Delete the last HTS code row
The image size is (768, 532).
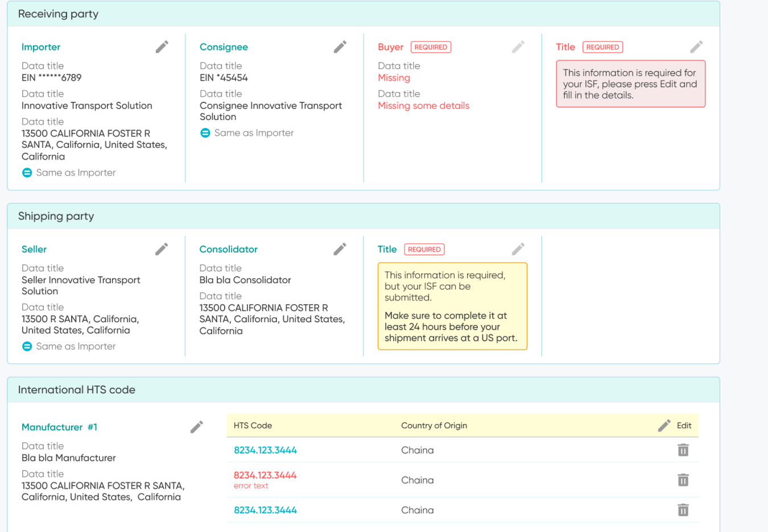(x=683, y=510)
